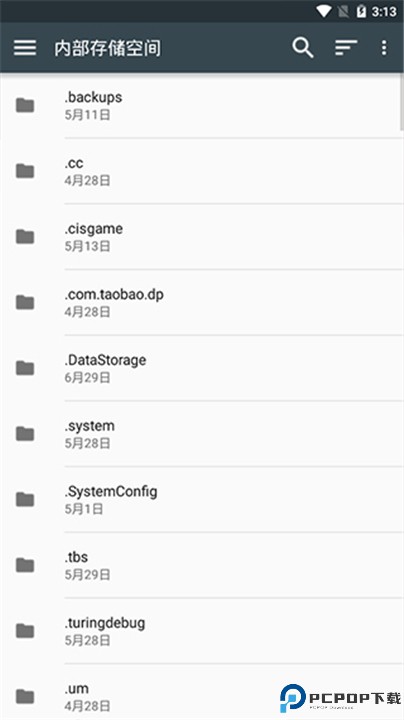Click the .system folder icon

tap(25, 433)
